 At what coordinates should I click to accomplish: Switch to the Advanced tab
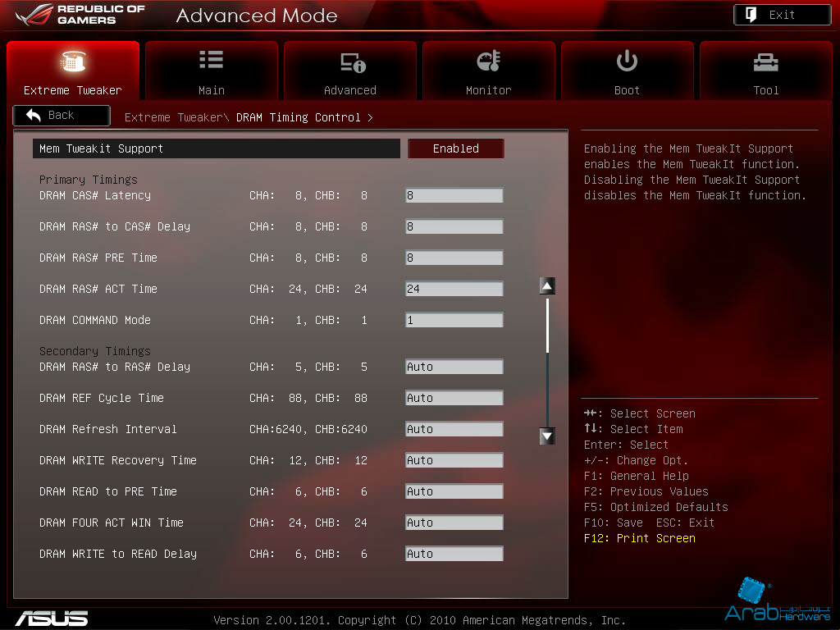tap(349, 71)
